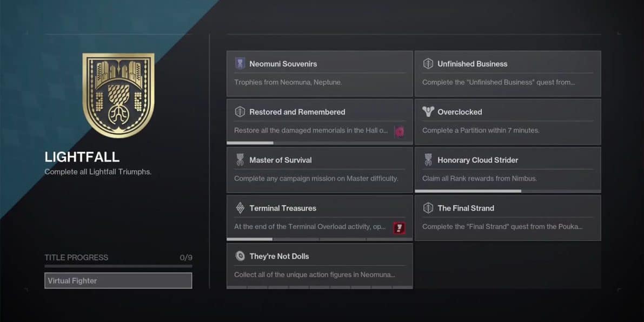Click the They're Not Dolls segmented progress bar
The width and height of the screenshot is (644, 322).
click(x=320, y=287)
